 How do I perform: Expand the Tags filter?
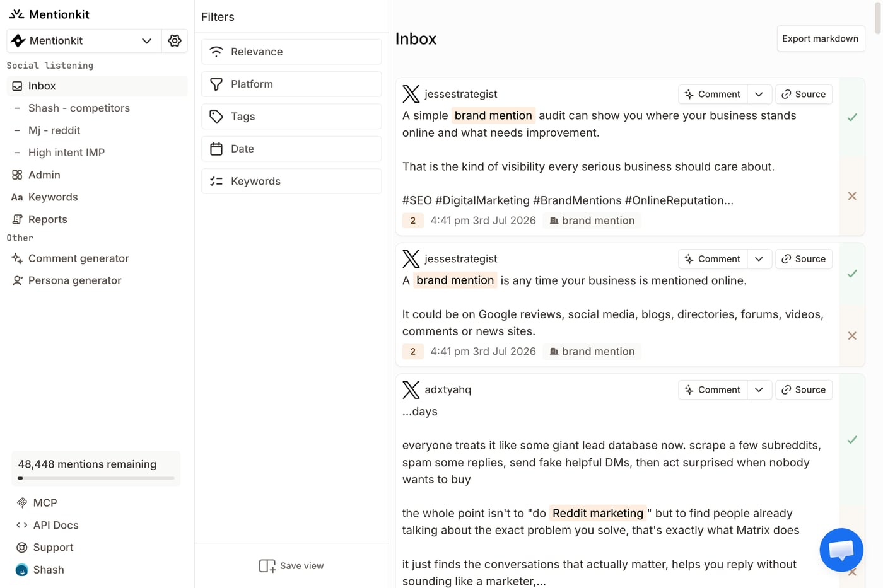[x=291, y=117]
